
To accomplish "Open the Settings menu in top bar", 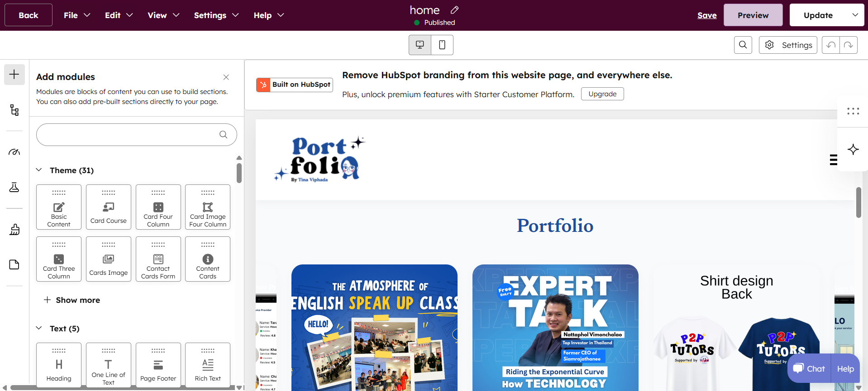I will (x=216, y=15).
